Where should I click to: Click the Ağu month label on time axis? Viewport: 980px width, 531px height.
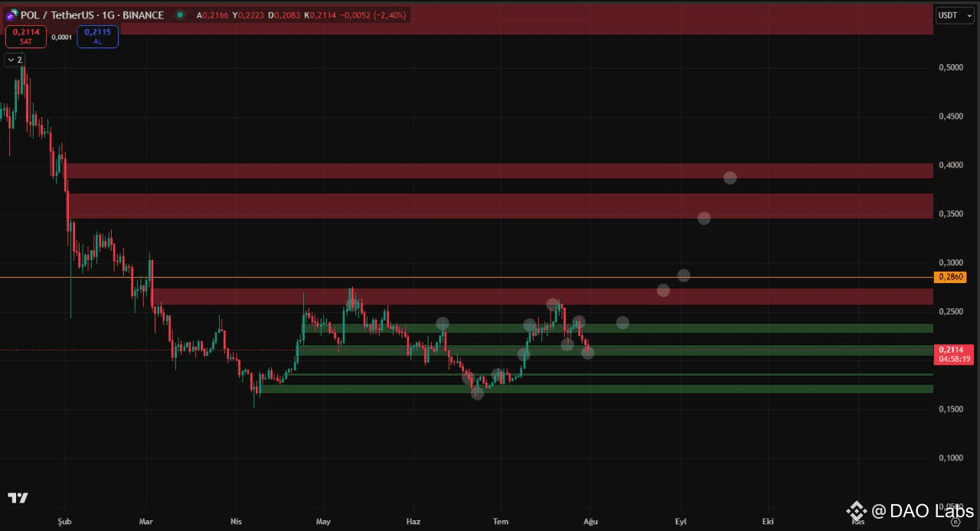tap(590, 522)
